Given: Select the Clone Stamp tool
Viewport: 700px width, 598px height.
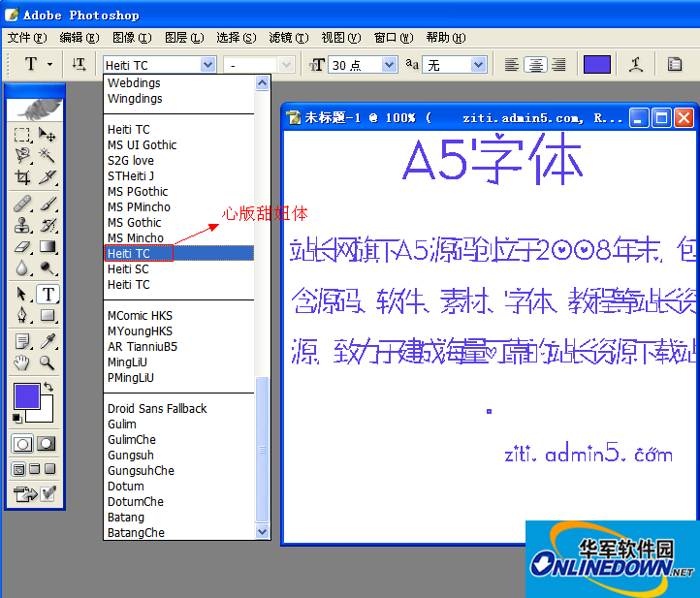Looking at the screenshot, I should point(21,225).
